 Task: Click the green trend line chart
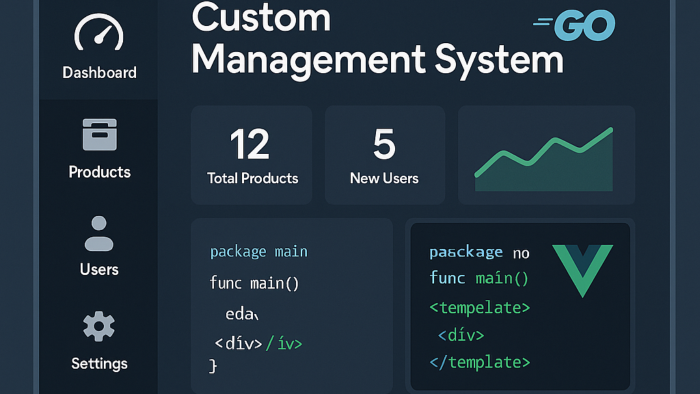point(544,159)
